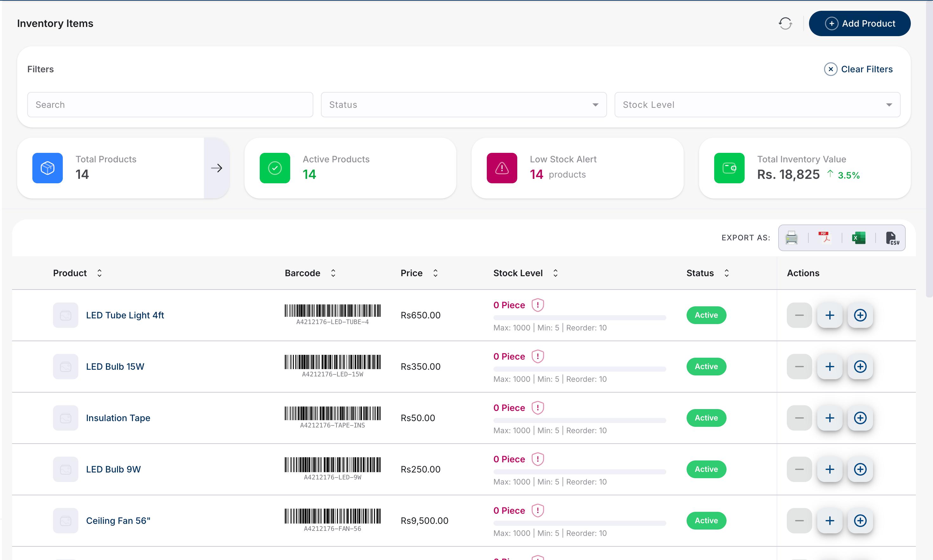
Task: Click the Active status badge for LED Bulb 9W
Action: coord(706,469)
